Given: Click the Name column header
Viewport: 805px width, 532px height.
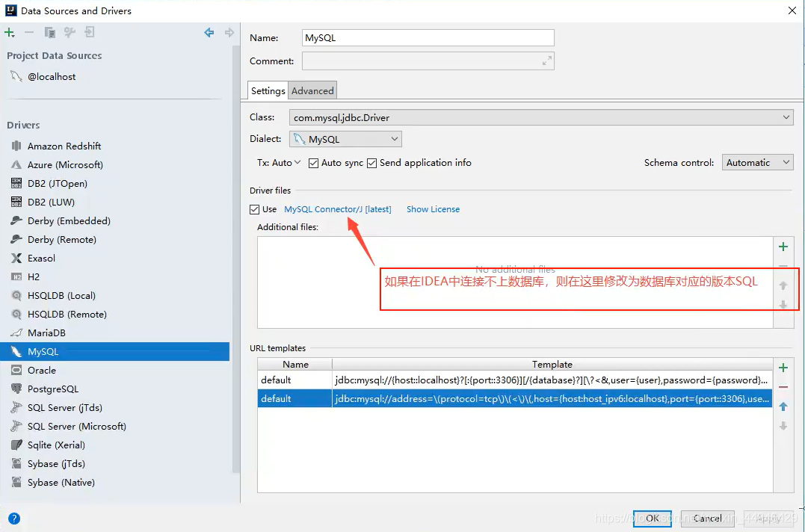Looking at the screenshot, I should click(295, 364).
